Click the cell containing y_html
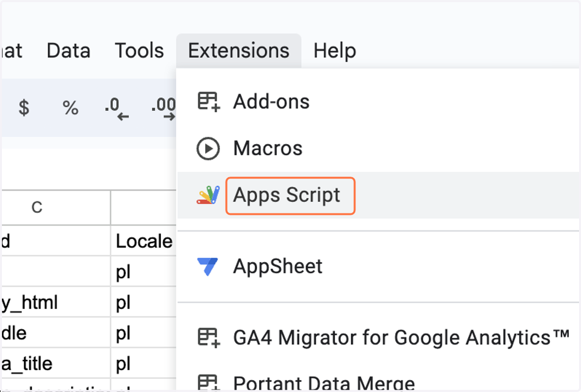Screen dimensions: 581x392 tap(55, 302)
